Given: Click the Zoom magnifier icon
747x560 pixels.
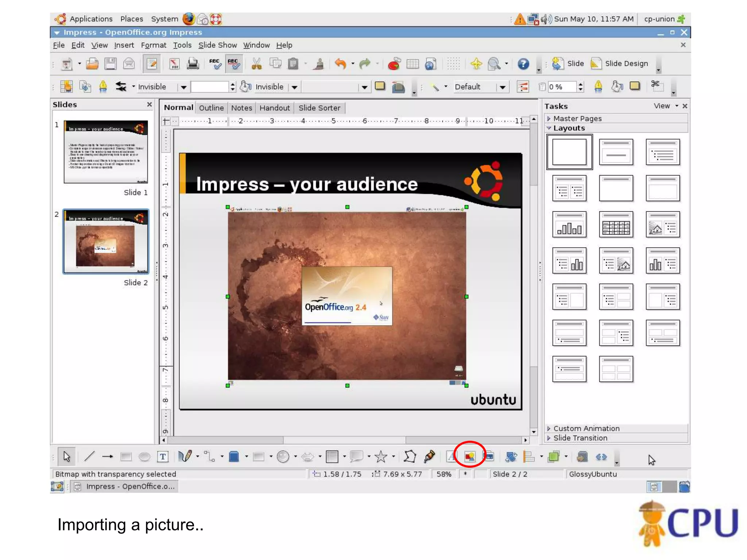Looking at the screenshot, I should 494,64.
